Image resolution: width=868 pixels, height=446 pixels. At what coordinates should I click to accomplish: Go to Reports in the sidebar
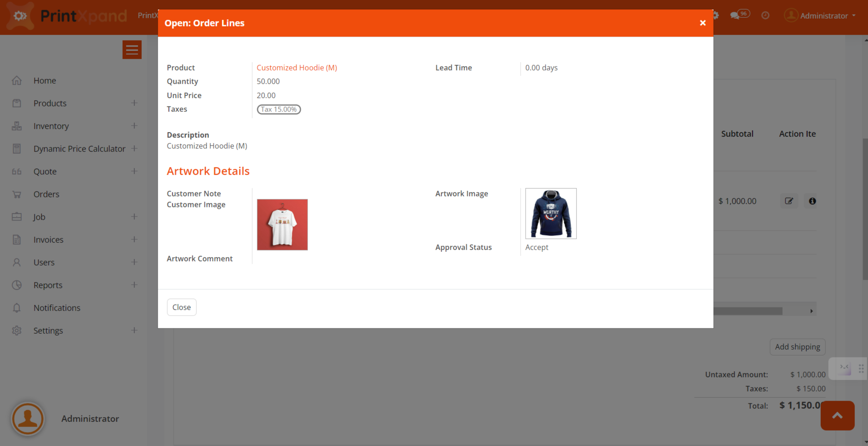click(48, 285)
